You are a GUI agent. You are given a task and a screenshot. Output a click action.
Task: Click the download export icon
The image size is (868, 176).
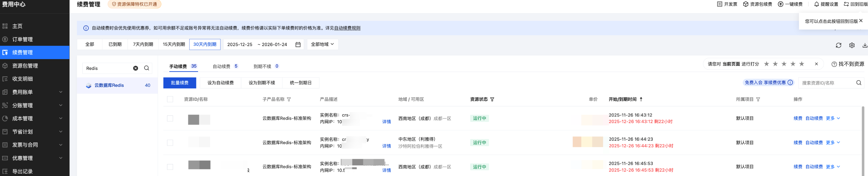pyautogui.click(x=864, y=45)
